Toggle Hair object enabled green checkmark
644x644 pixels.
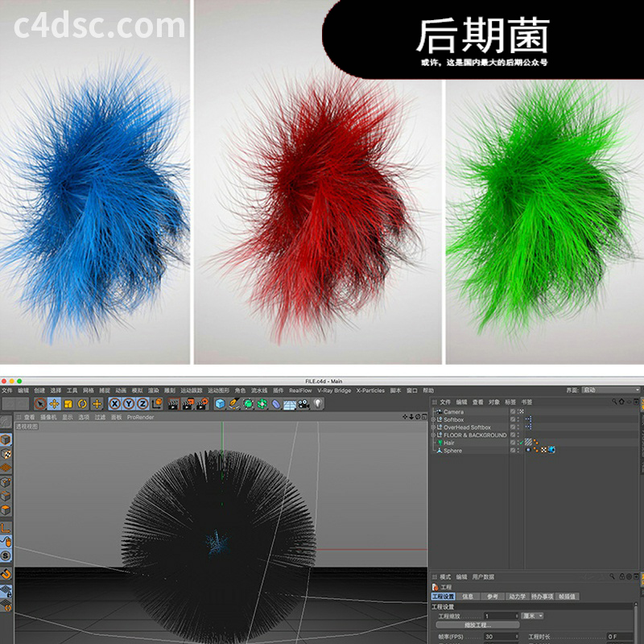point(521,443)
